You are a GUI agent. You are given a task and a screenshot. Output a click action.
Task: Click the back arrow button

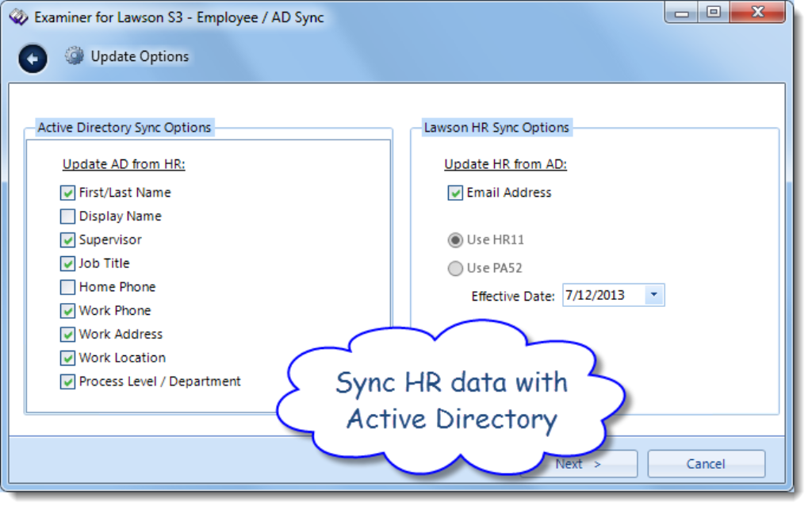pyautogui.click(x=33, y=59)
